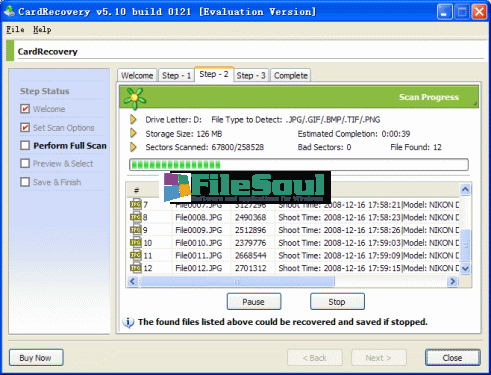Click the CardRecovery app icon in title bar
The width and height of the screenshot is (491, 375).
tap(10, 11)
